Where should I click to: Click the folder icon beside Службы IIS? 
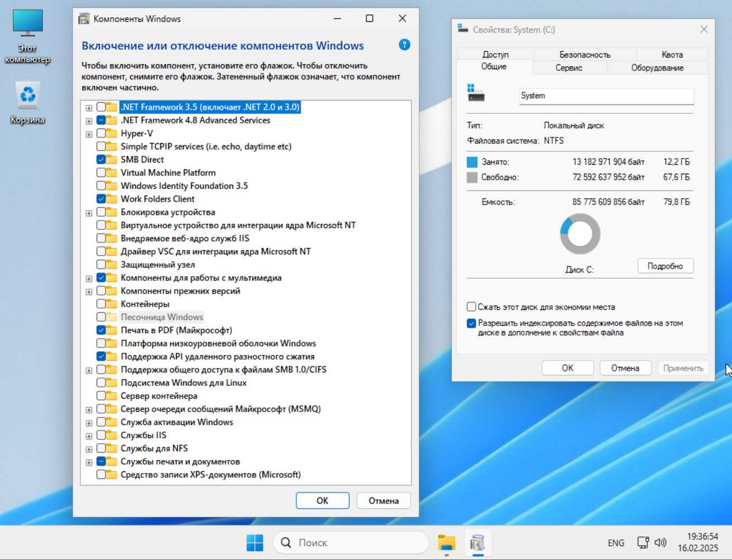[x=112, y=435]
